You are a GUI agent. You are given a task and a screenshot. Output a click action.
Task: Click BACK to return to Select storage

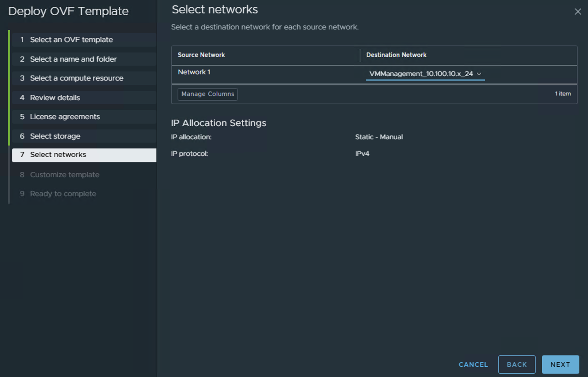(517, 364)
